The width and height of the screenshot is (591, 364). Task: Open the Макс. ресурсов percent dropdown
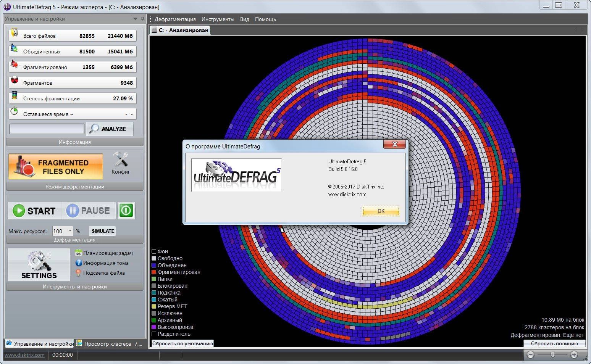click(70, 231)
